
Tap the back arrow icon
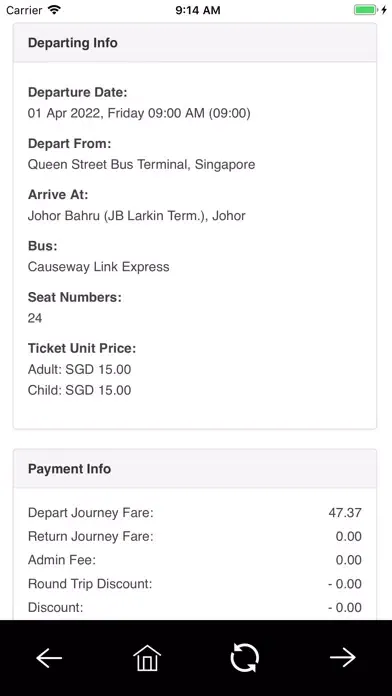point(49,657)
